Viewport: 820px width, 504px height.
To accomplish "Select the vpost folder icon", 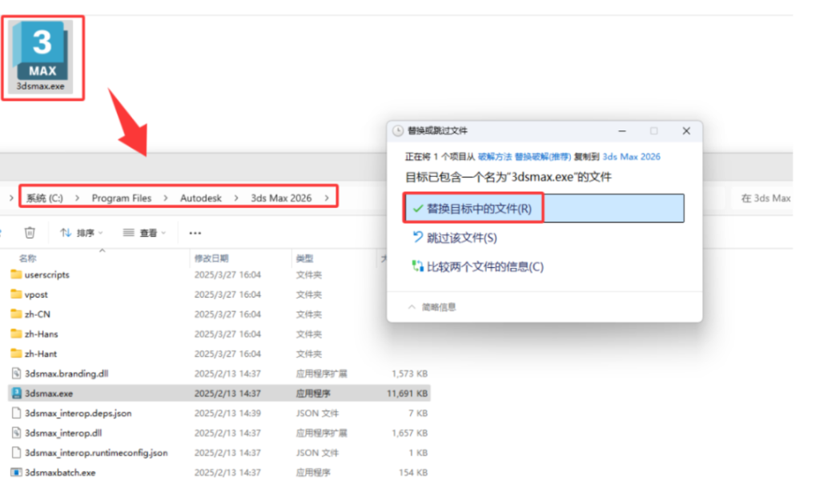I will click(x=16, y=294).
